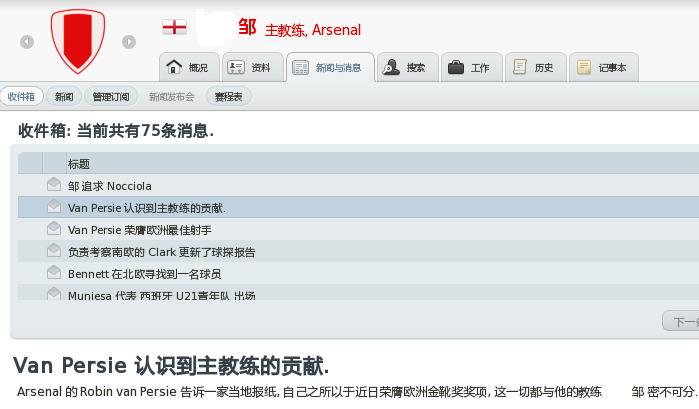Click envelope icon for Van Persie 荣膺欧洲最佳射手

pyautogui.click(x=54, y=228)
